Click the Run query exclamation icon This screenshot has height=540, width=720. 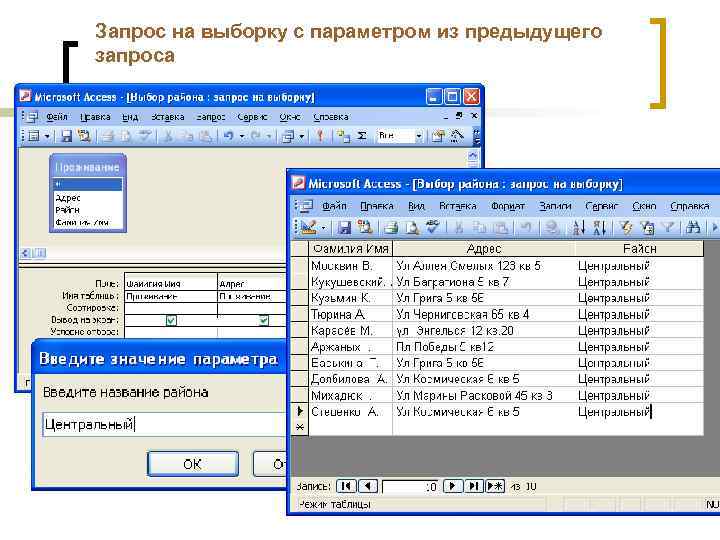point(320,136)
